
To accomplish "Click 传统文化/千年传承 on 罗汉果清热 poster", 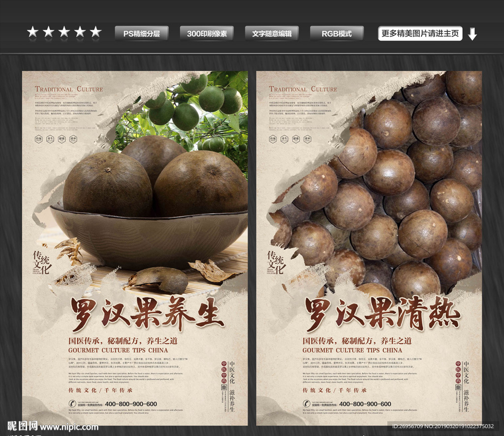I will point(335,390).
